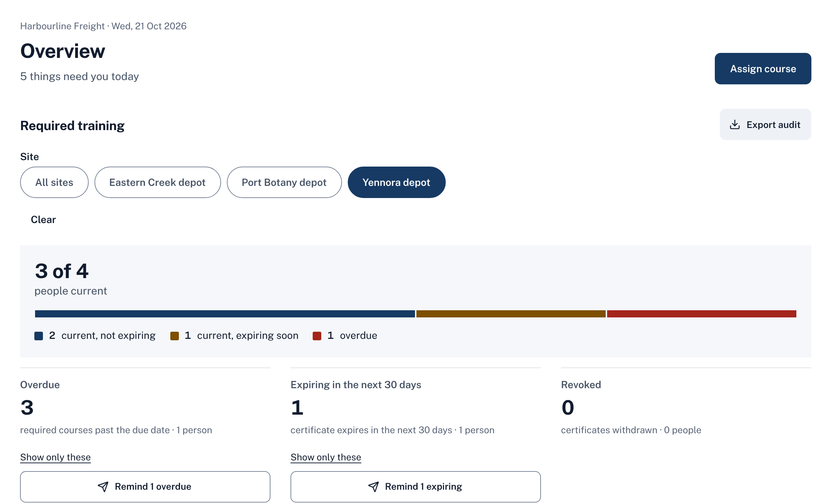830x504 pixels.
Task: Click the Remind 1 overdue label
Action: click(x=153, y=486)
